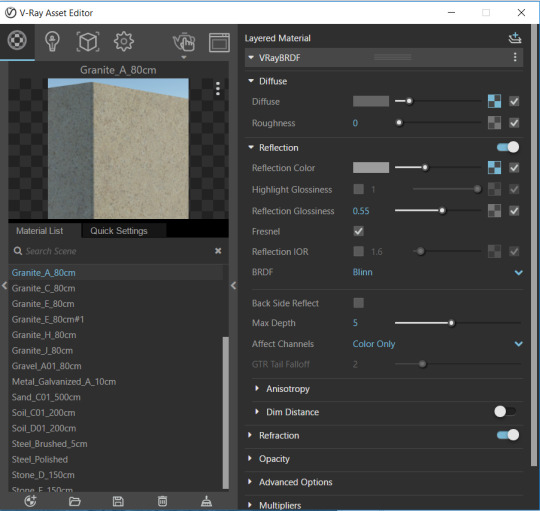Click the Reflection Color texture map slot
Image resolution: width=540 pixels, height=511 pixels.
point(495,168)
